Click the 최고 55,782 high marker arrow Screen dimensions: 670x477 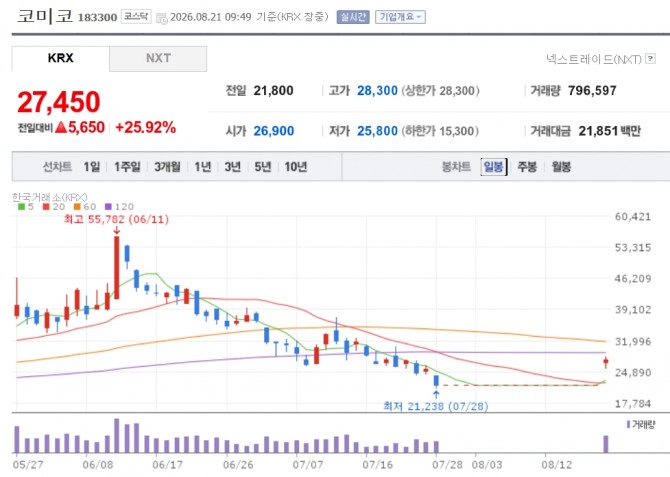(116, 231)
